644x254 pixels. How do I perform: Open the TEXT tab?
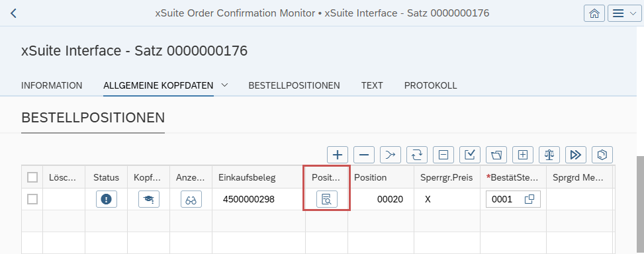coord(372,85)
